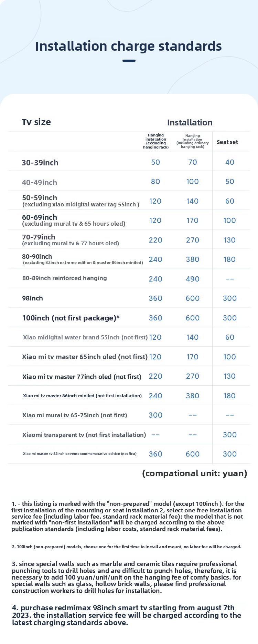Select the "Xiaomi transparent tv" row label
Screen dimensions: 258x644
point(84,435)
